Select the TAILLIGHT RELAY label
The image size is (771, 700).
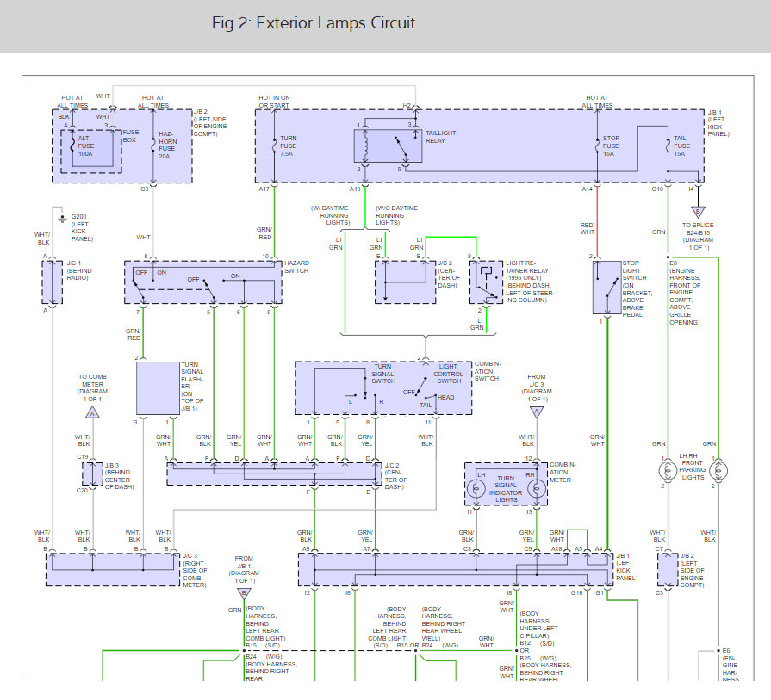pos(440,137)
